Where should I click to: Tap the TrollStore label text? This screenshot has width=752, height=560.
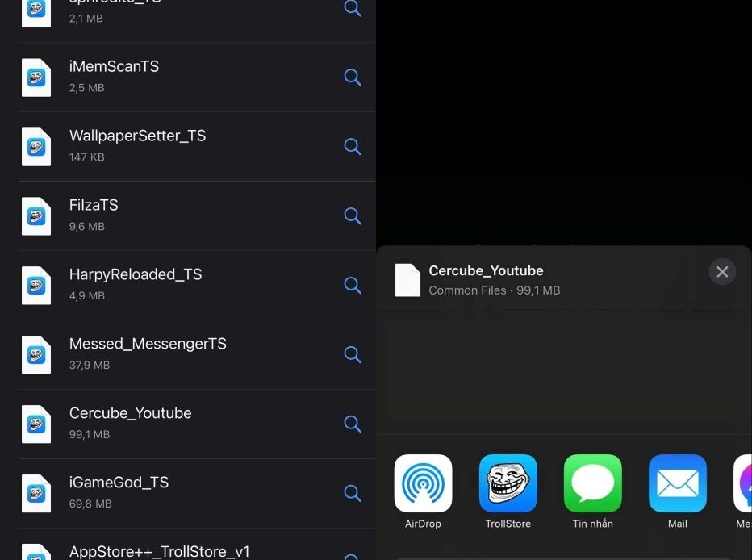click(x=508, y=524)
